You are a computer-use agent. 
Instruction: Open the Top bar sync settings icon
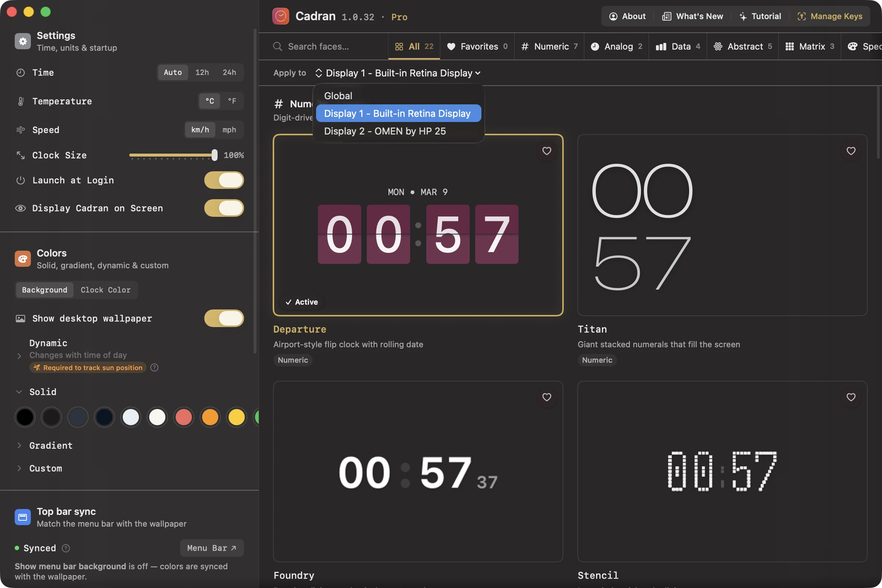coord(22,517)
